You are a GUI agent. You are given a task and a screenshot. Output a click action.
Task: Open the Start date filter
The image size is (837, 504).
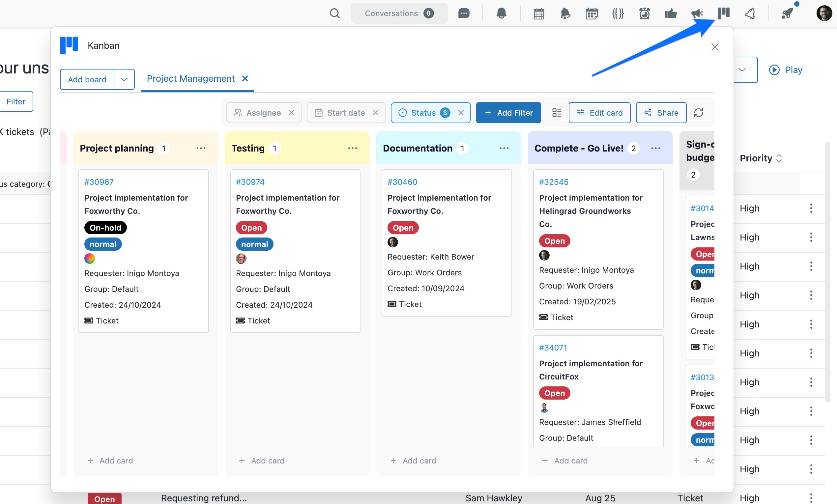340,113
